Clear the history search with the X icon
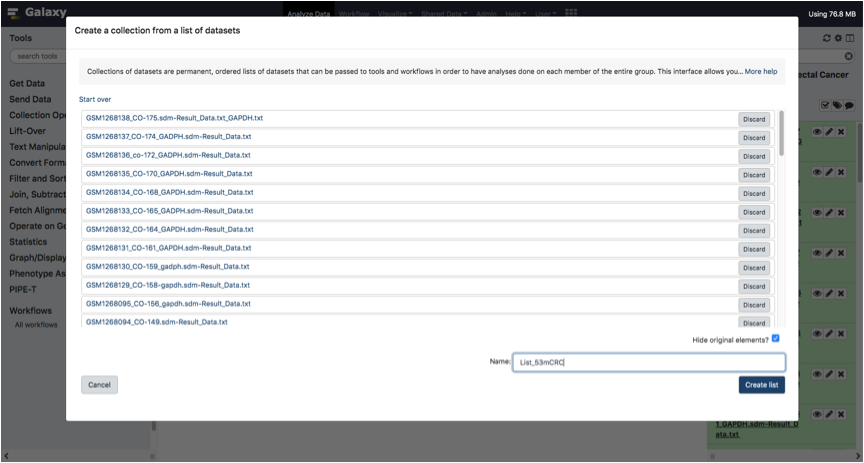Screen dimensions: 864x463 (x=849, y=56)
